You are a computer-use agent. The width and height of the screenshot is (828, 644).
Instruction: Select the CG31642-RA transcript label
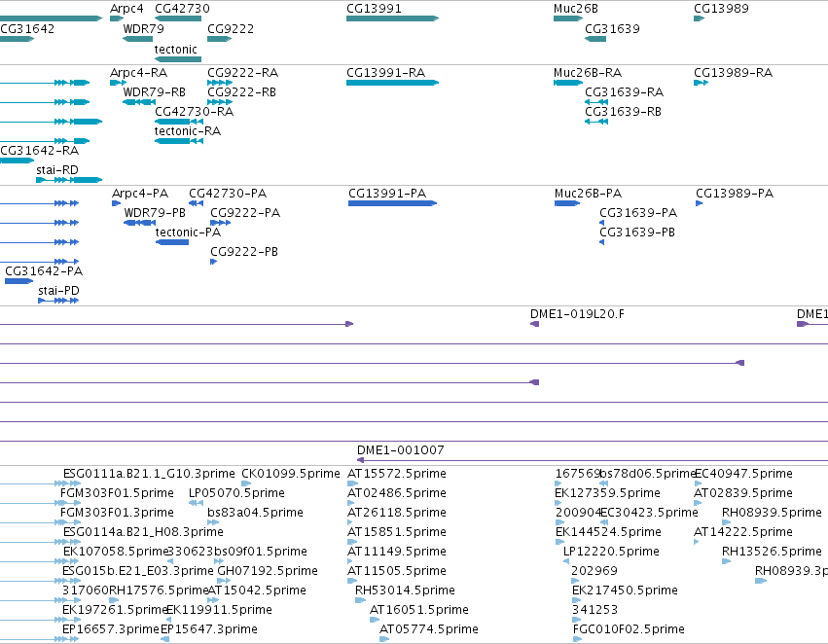pos(40,151)
